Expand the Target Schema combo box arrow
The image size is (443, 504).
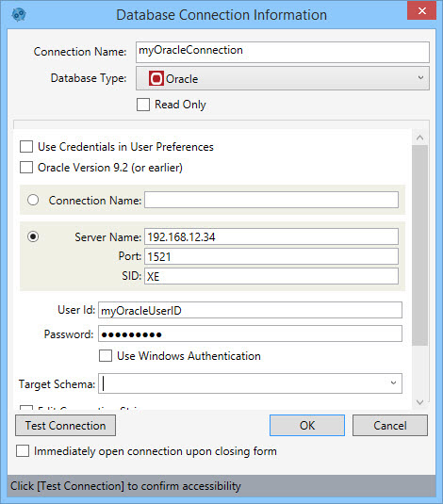(393, 382)
